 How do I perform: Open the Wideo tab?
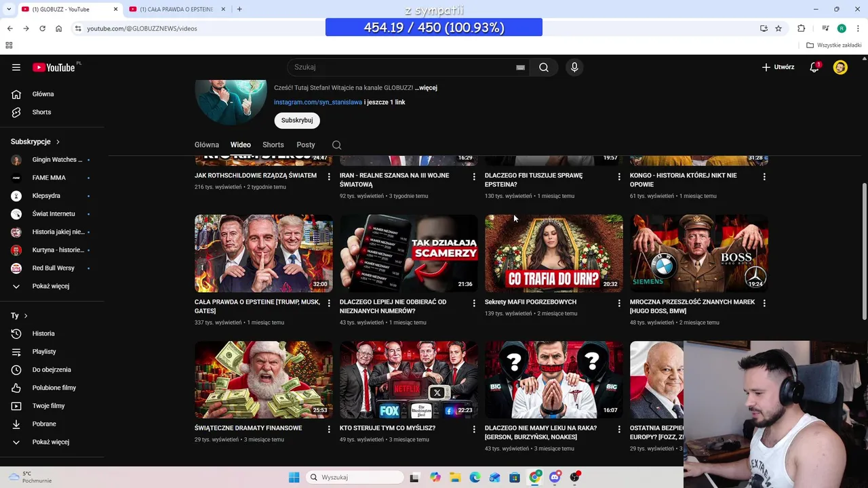(x=240, y=145)
